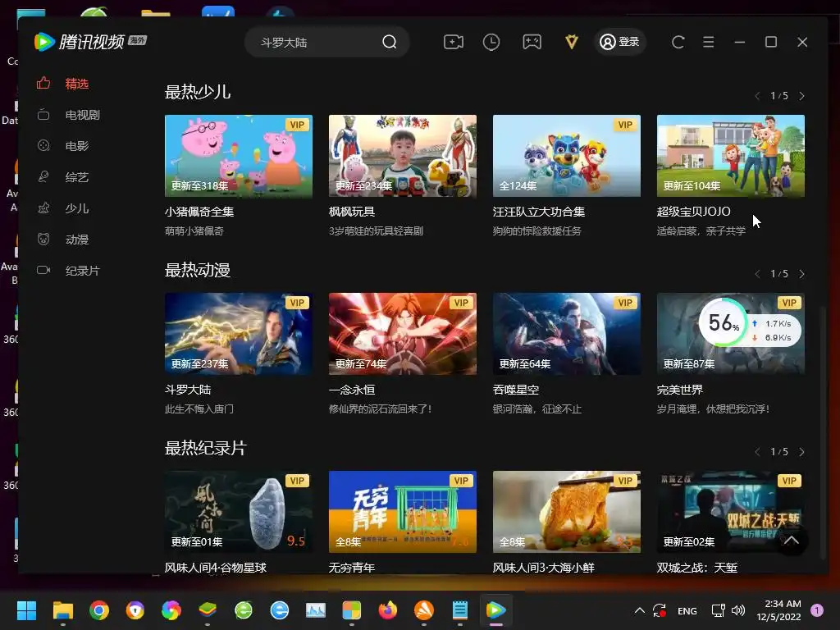Go to previous page of 最热少儿

coord(757,96)
